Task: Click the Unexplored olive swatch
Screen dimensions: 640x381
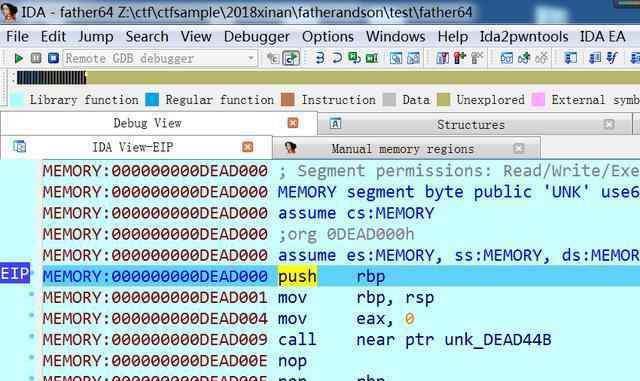Action: coord(443,100)
